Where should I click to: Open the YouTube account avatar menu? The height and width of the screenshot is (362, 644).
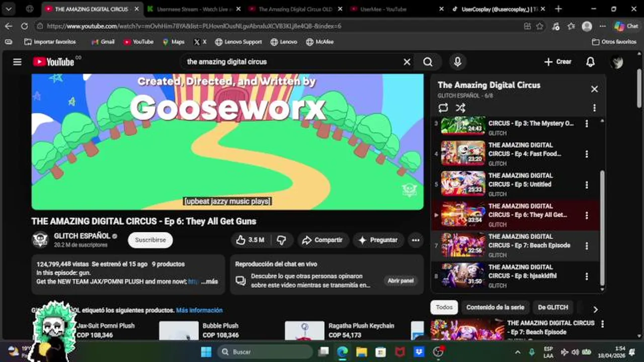pyautogui.click(x=617, y=62)
